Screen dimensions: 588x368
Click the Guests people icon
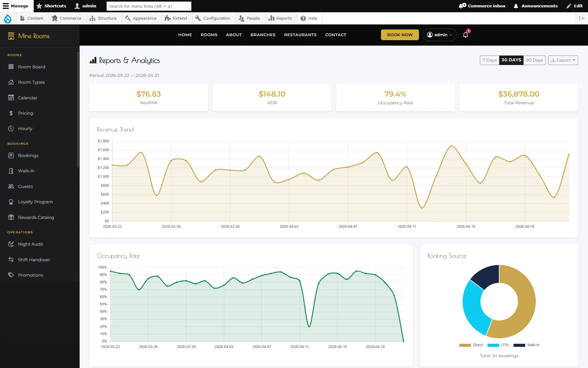click(11, 186)
